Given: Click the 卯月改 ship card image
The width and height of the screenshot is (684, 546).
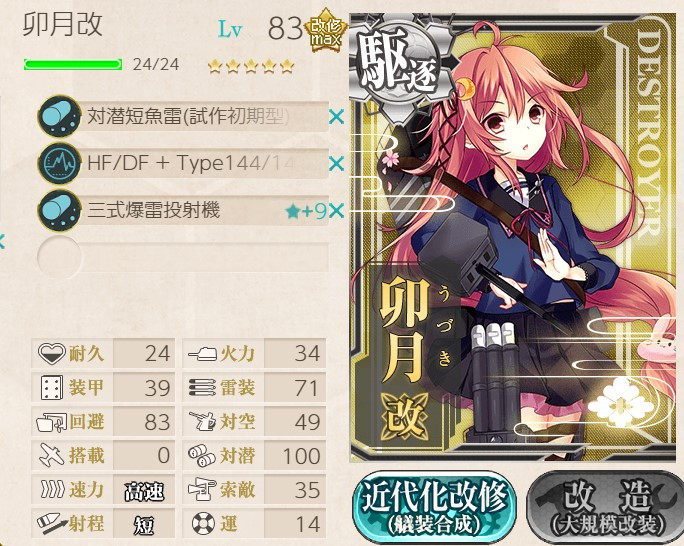Looking at the screenshot, I should (x=513, y=237).
